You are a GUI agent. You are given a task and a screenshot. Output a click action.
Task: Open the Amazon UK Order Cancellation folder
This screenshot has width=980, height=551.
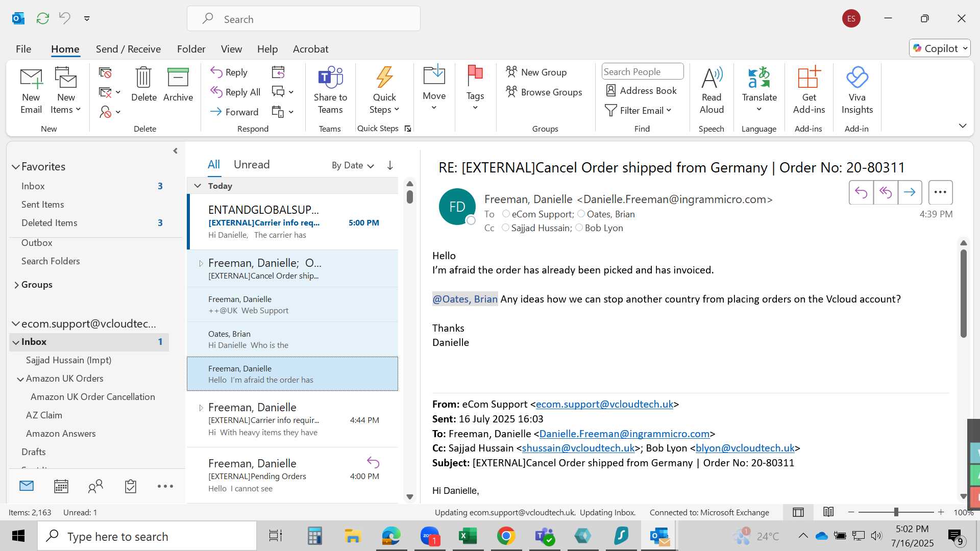click(93, 396)
